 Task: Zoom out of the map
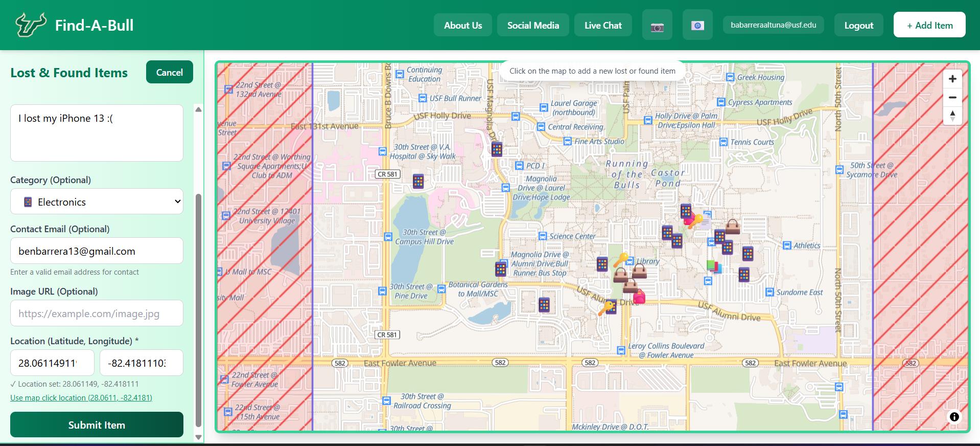[952, 97]
